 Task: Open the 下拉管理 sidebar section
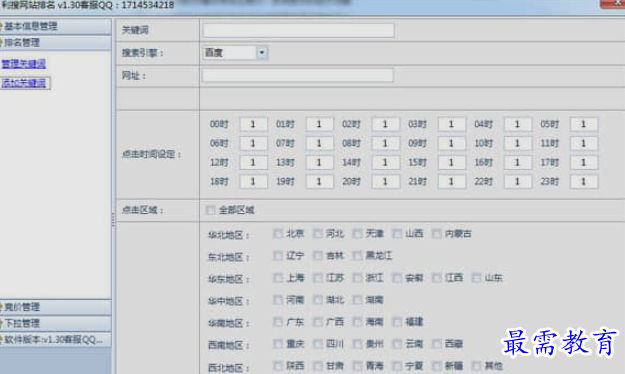click(x=55, y=323)
